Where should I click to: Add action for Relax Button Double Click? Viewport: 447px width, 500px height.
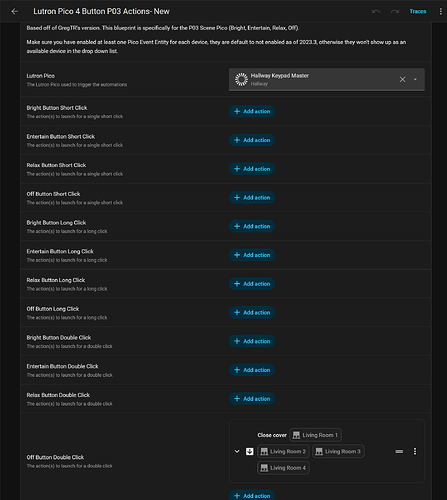(252, 399)
